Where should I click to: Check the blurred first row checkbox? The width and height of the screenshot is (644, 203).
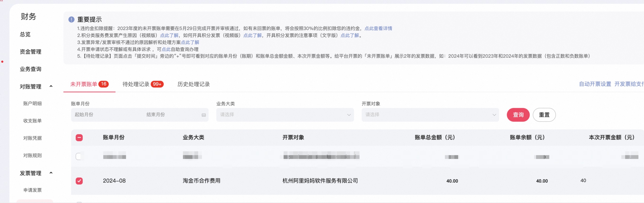(x=78, y=156)
